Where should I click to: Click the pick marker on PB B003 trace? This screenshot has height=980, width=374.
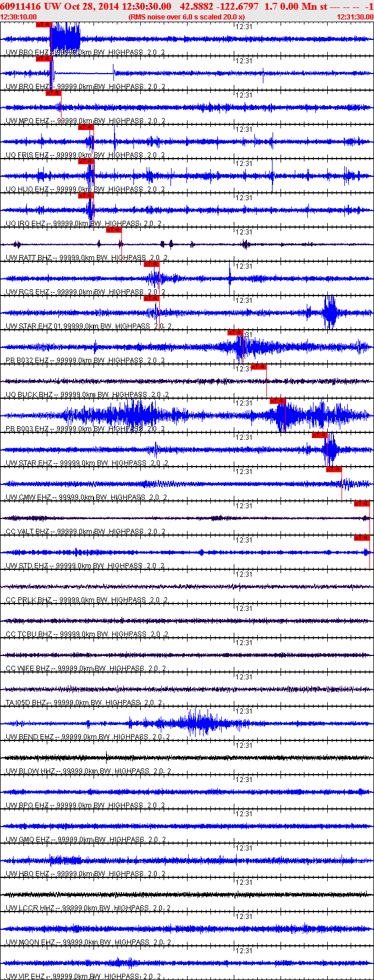click(x=278, y=401)
